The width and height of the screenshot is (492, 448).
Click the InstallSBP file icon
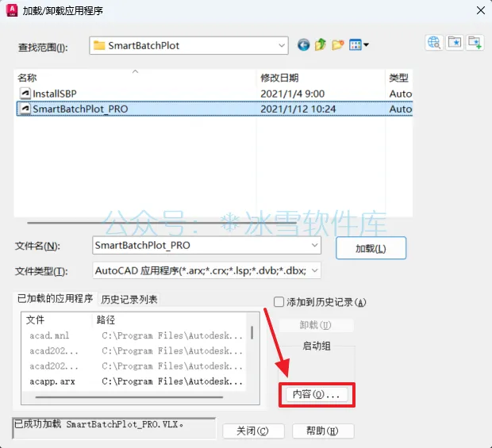(25, 94)
